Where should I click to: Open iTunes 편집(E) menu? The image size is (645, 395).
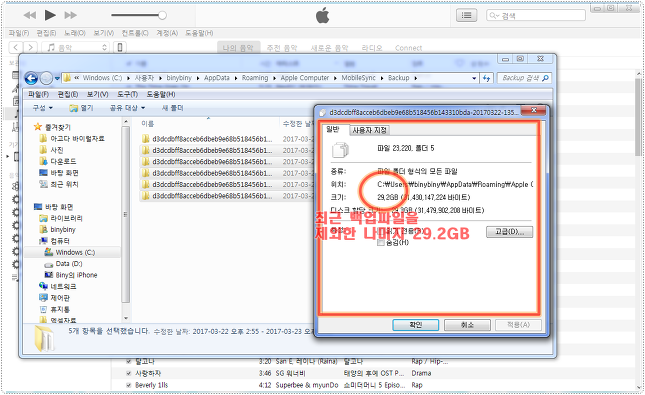(x=46, y=33)
